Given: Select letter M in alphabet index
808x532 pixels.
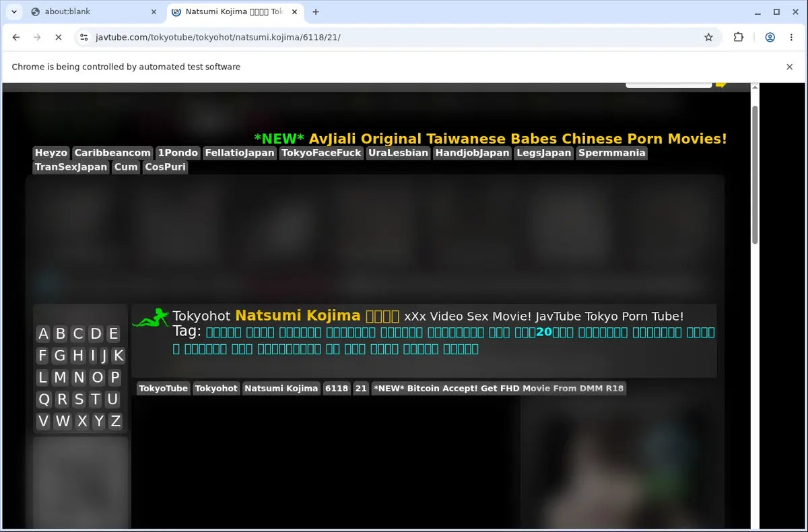Looking at the screenshot, I should [x=61, y=377].
